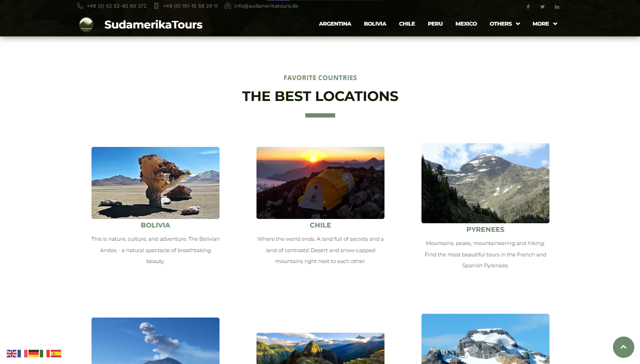
Task: Click the back-to-top arrow button
Action: click(x=623, y=347)
